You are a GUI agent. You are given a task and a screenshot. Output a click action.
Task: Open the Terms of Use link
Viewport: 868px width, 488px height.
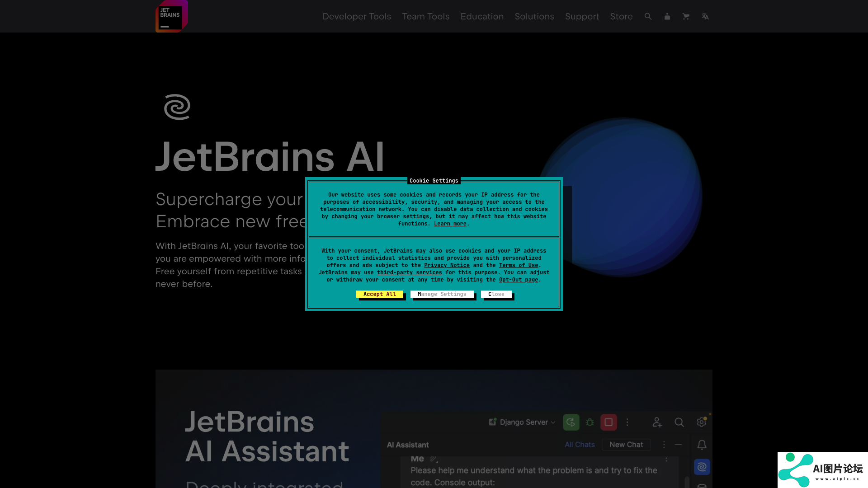pos(519,265)
